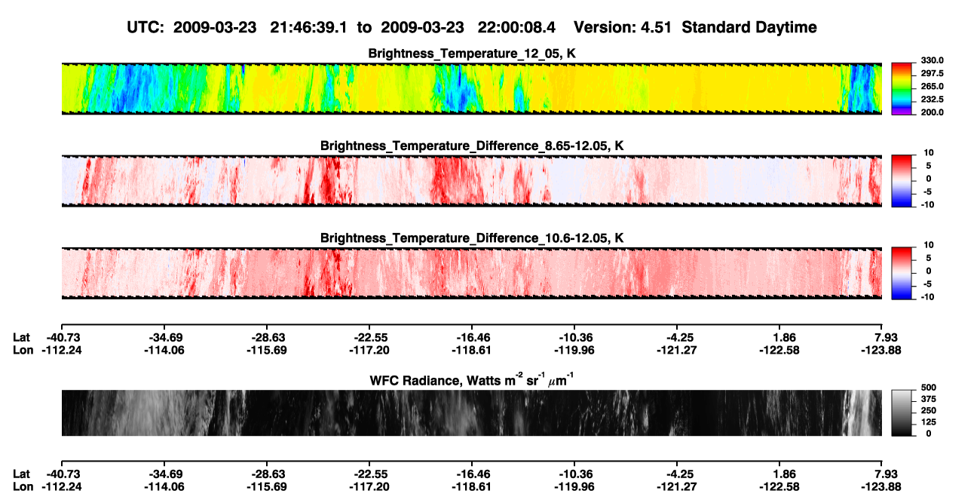Click the WFC Radiance plot title
Viewport: 980px width, 503px height.
(x=471, y=379)
